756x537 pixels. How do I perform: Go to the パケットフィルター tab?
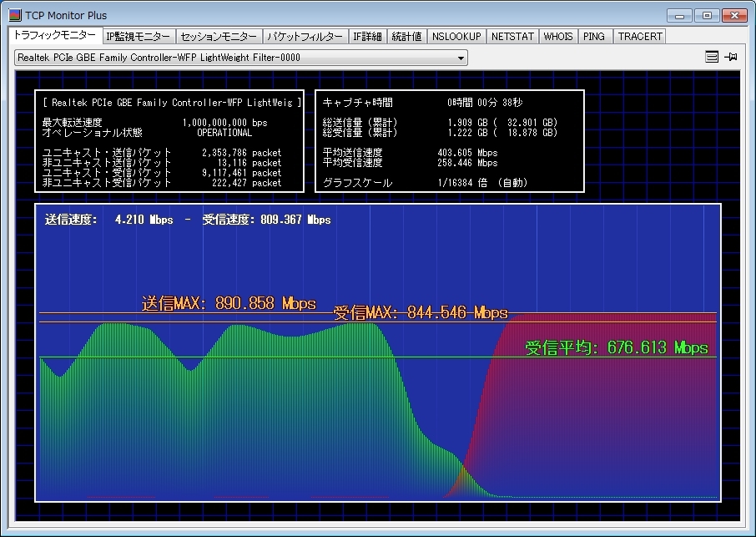click(305, 37)
